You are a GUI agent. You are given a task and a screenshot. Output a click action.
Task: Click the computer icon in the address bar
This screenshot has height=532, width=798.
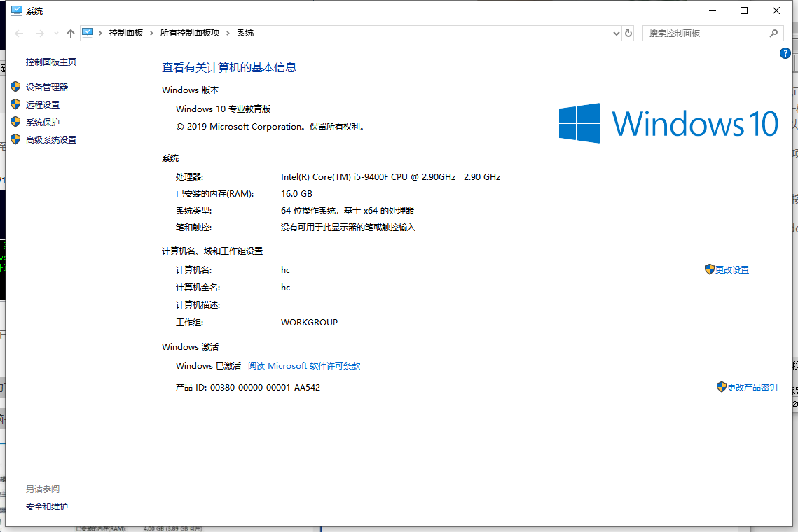pos(88,33)
